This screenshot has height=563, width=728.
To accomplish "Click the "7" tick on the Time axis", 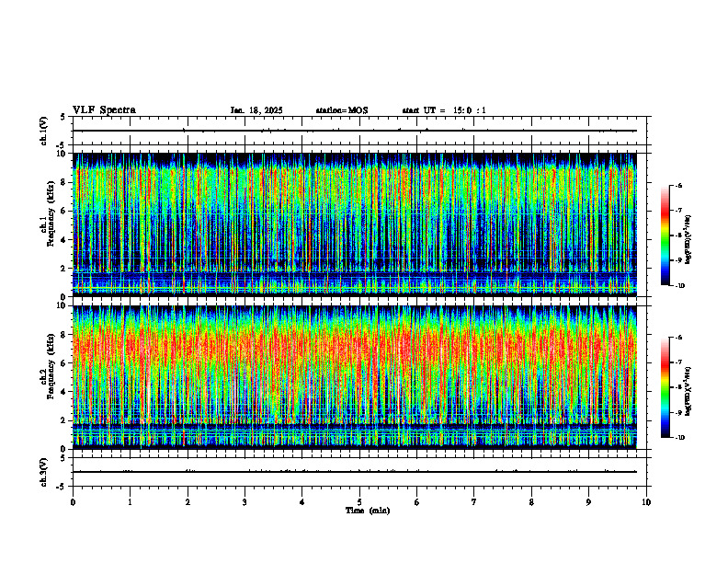I will coord(474,502).
